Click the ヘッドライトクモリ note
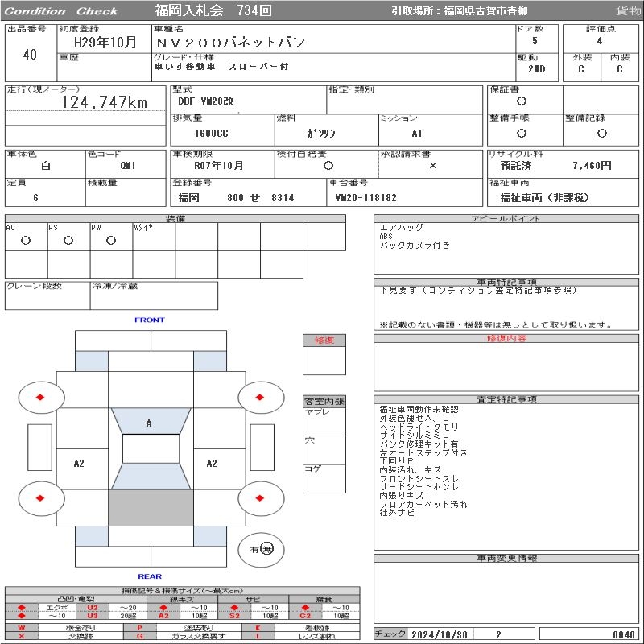This screenshot has height=644, width=644. pos(419,427)
